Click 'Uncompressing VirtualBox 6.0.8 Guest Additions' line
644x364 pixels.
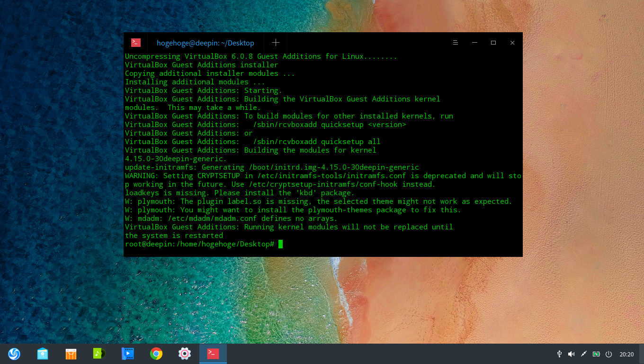tap(261, 56)
